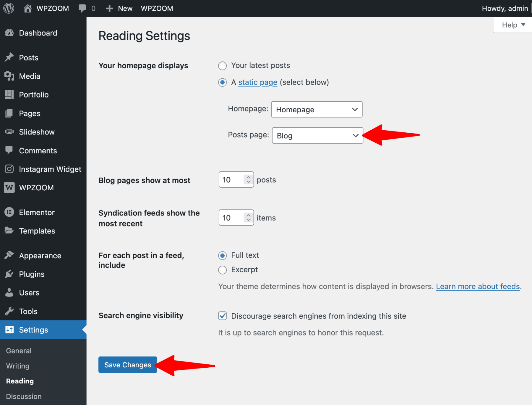Screen dimensions: 532x405
Task: Open the Instagram Widget icon in sidebar
Action: coord(9,169)
